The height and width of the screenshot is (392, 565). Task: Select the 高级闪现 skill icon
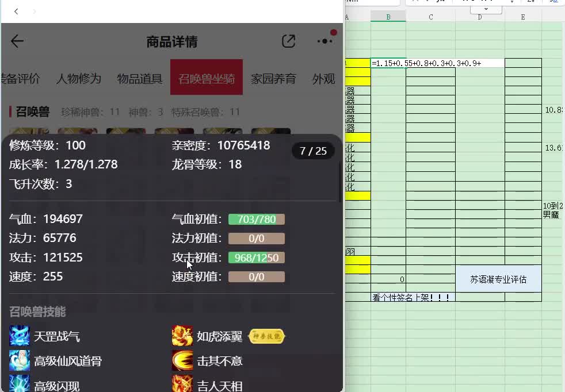pyautogui.click(x=19, y=384)
